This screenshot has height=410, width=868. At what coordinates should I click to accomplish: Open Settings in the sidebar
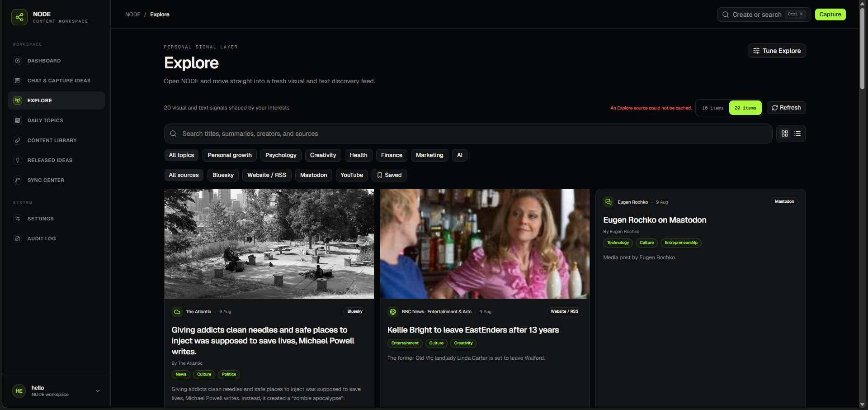[x=56, y=219]
